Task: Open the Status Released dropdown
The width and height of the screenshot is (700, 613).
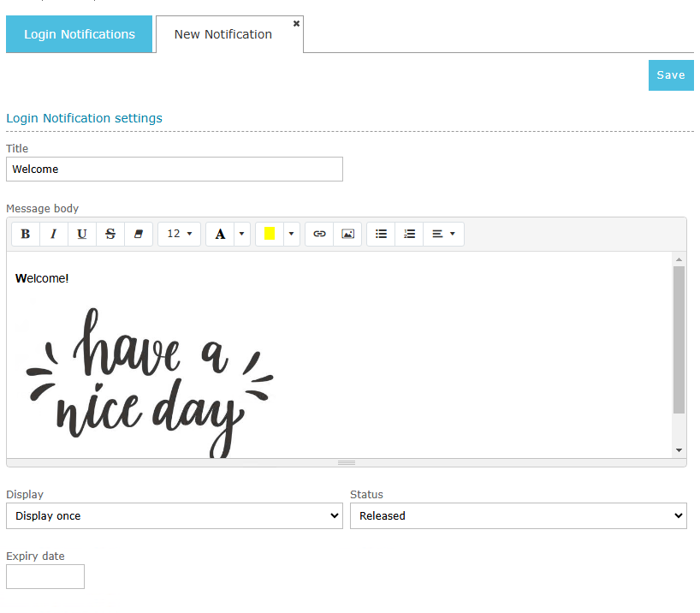Action: pos(518,515)
